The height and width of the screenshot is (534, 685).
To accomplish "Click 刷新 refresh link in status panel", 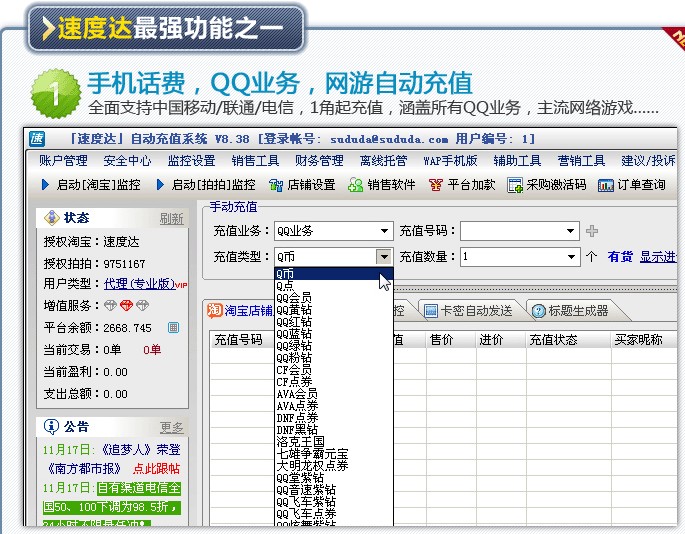I will 171,218.
